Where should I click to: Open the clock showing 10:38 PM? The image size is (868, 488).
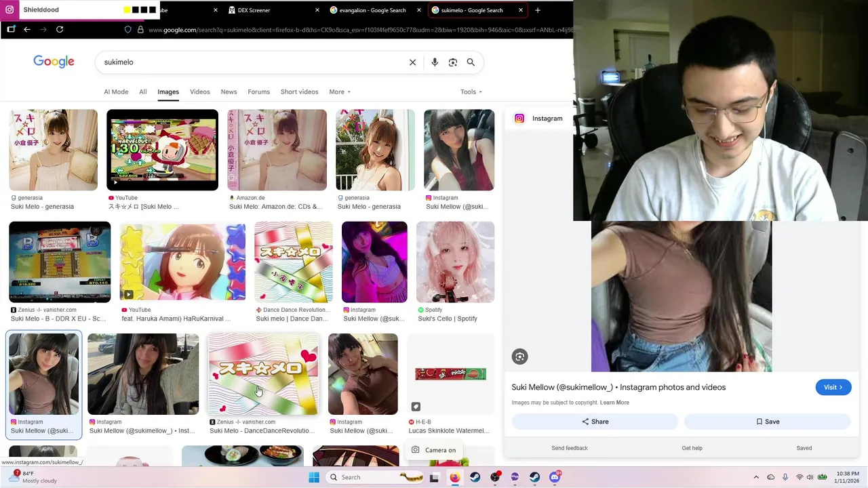coord(848,477)
